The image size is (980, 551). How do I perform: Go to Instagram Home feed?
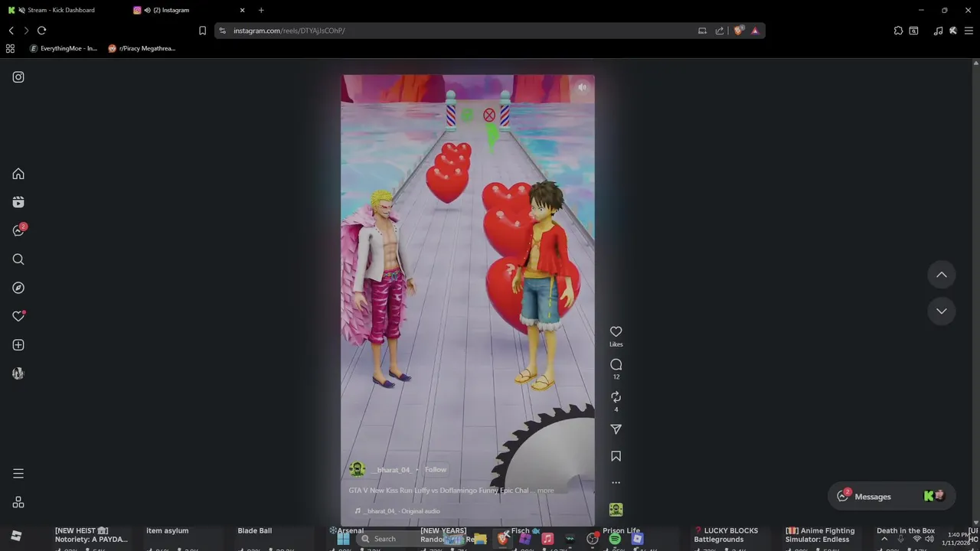(x=18, y=174)
